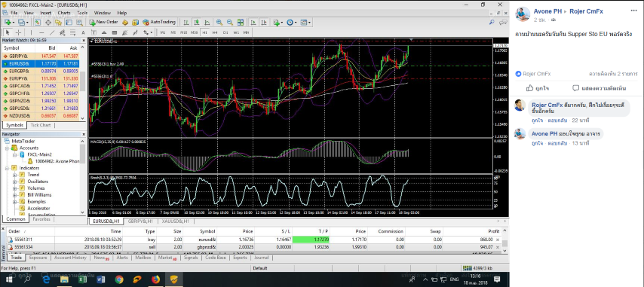Image resolution: width=644 pixels, height=287 pixels.
Task: Toggle Market Watch window icon in toolbar
Action: (x=38, y=22)
